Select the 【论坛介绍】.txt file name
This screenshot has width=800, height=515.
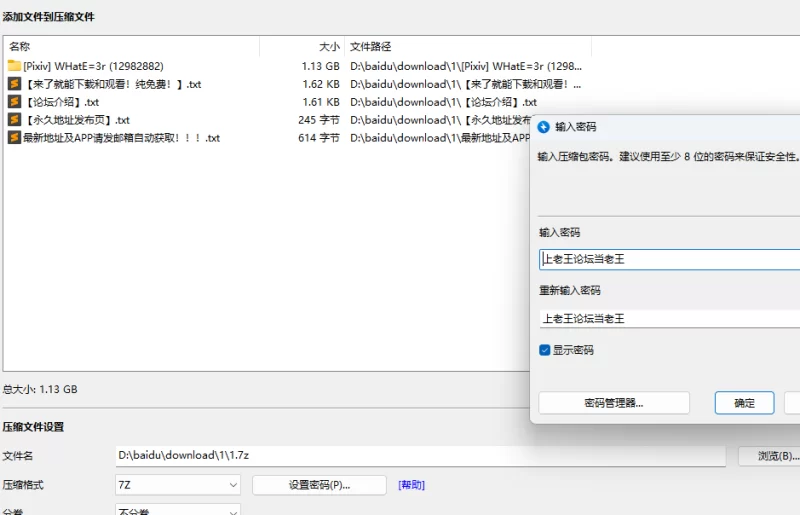tap(61, 102)
